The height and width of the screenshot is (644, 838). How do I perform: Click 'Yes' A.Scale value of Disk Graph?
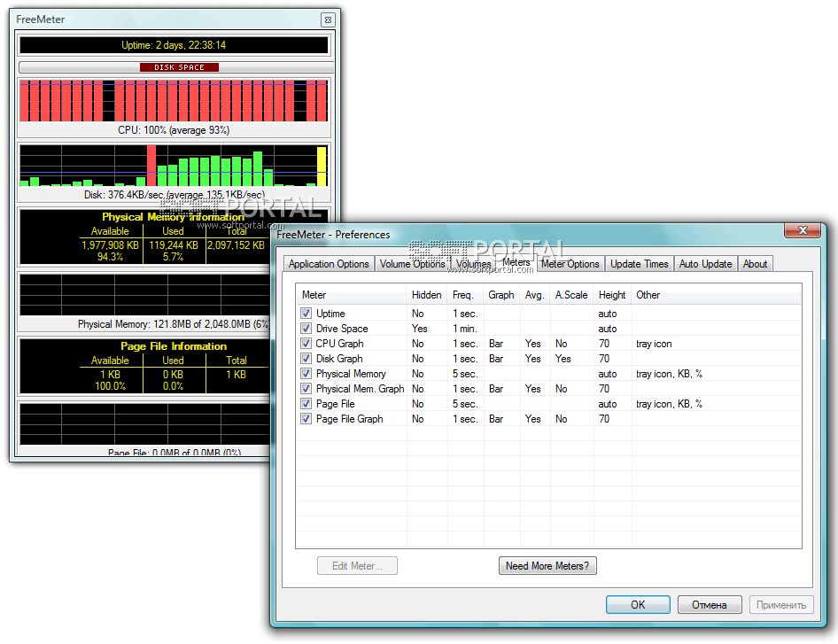tap(563, 359)
